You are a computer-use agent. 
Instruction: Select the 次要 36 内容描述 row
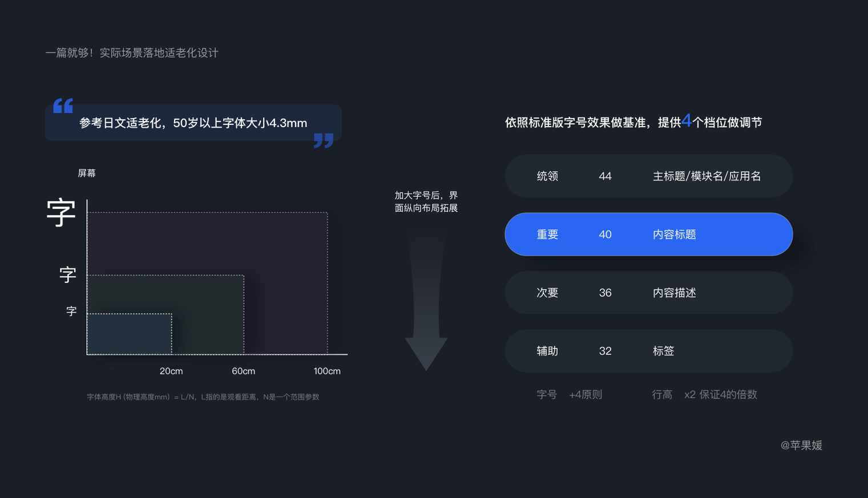coord(648,293)
